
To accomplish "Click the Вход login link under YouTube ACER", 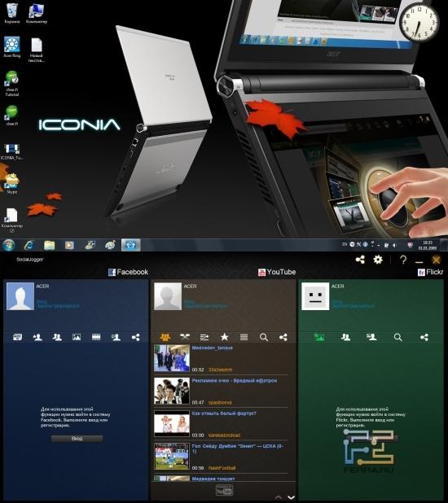I will 189,301.
